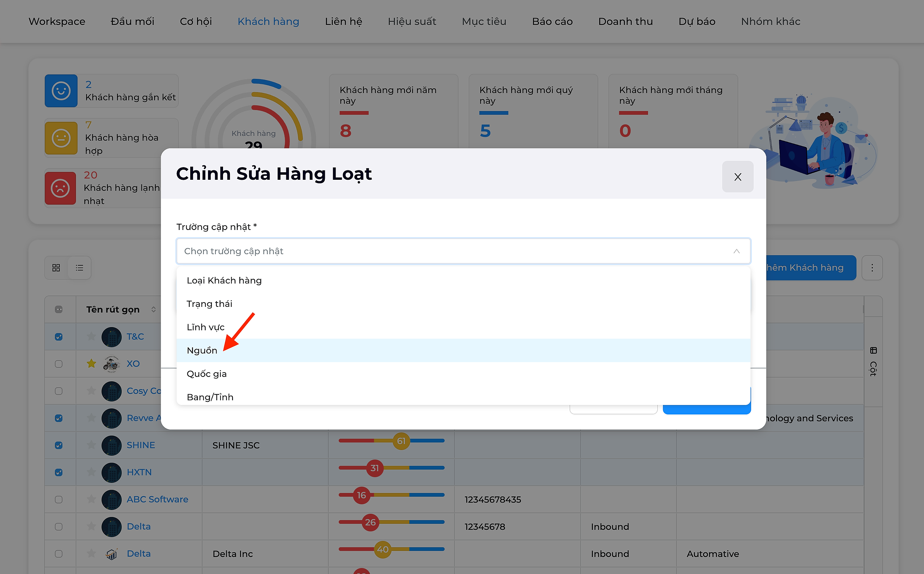The width and height of the screenshot is (924, 574).
Task: Open the SHINE customer link
Action: coord(141,445)
